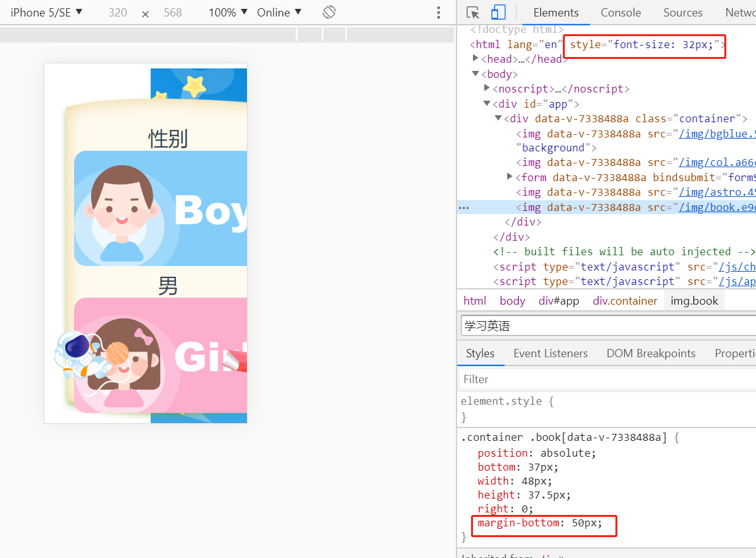This screenshot has height=558, width=756.
Task: Click the rotate screen icon
Action: [329, 13]
